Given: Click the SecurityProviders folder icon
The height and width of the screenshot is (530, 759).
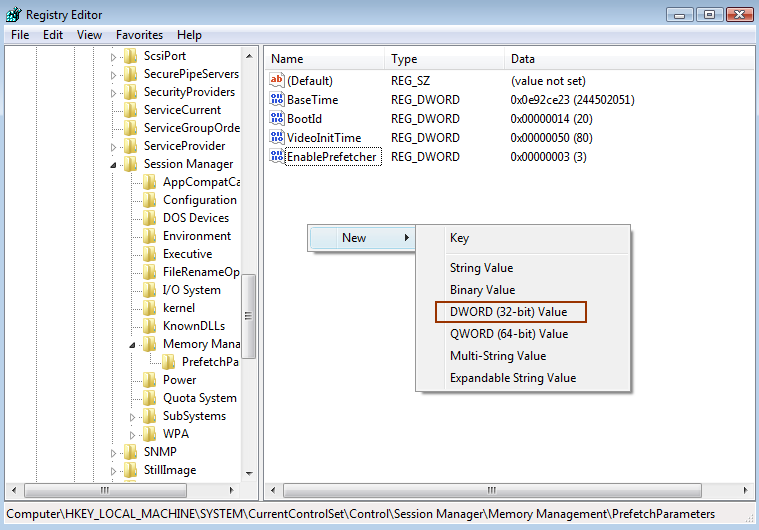Looking at the screenshot, I should (x=130, y=92).
